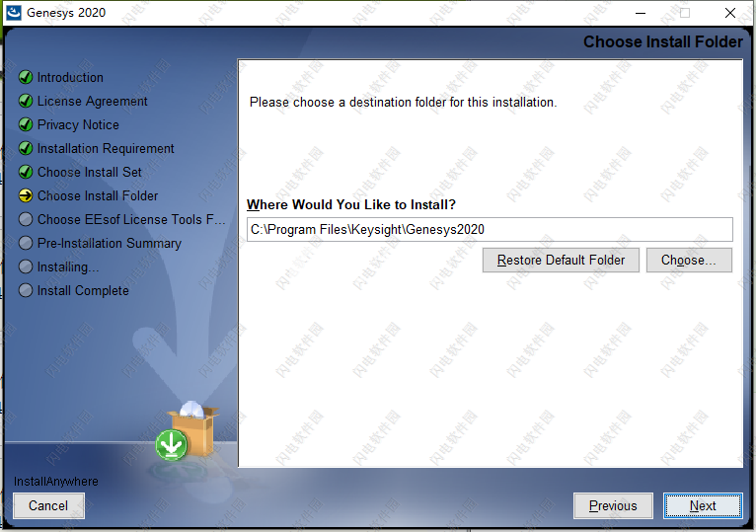Click the checkmark icon beside Choose Install Set

tap(26, 172)
